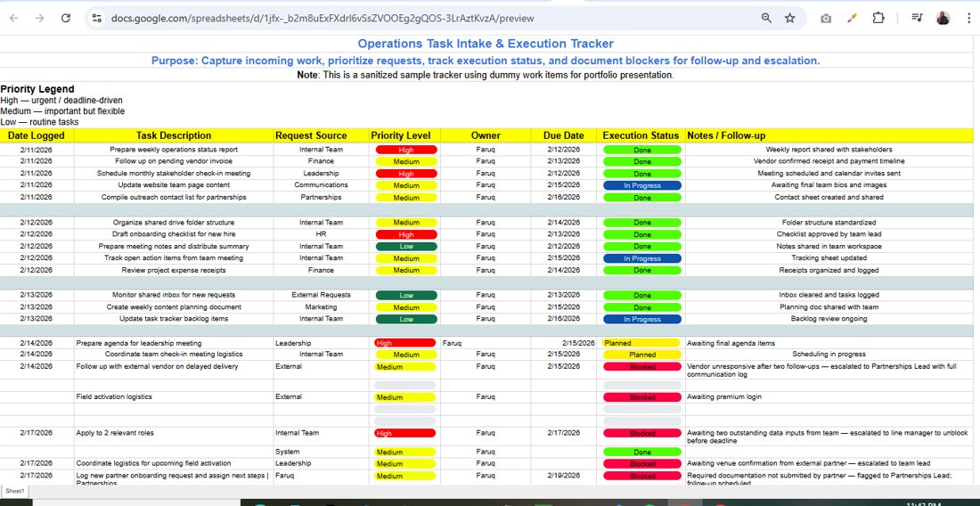Select cell 'Coordinate team check-in meeting logistics'

coord(174,355)
